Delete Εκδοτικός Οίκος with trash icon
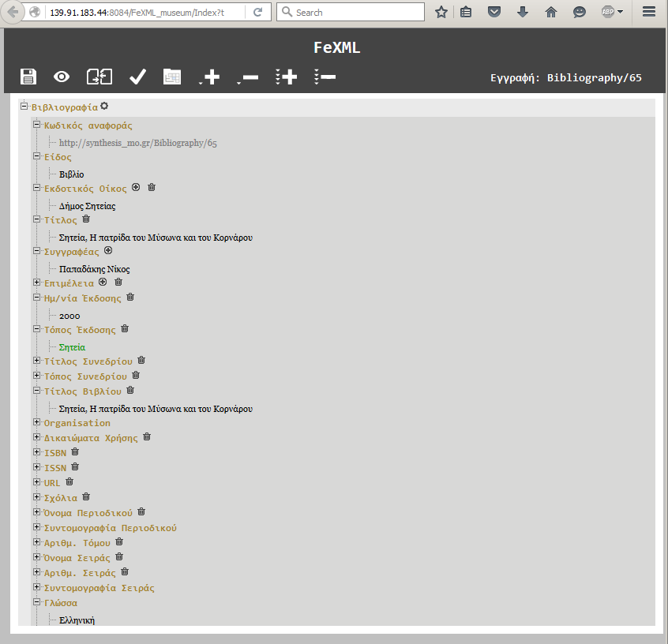Image resolution: width=668 pixels, height=644 pixels. (x=152, y=187)
